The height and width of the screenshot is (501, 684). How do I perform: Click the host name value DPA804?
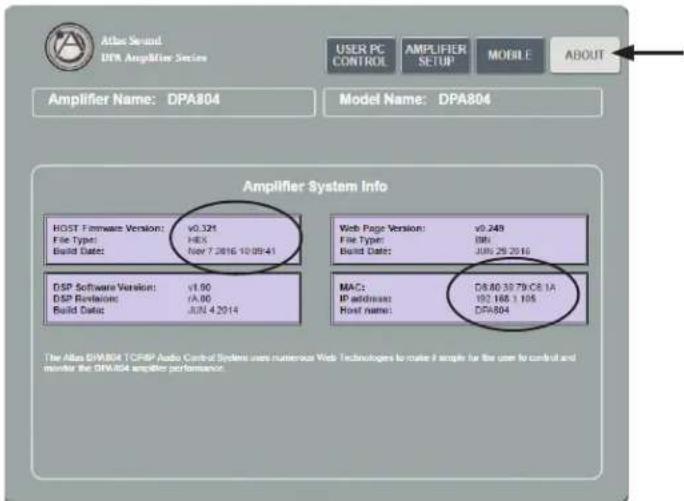(x=492, y=310)
